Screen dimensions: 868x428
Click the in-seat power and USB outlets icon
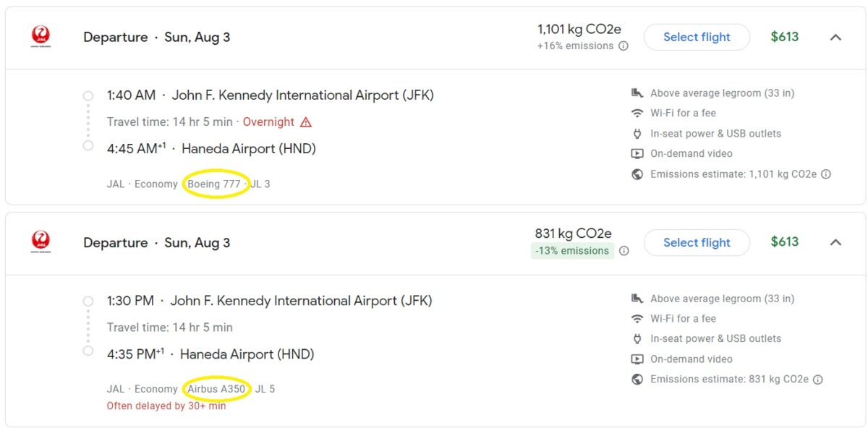638,133
